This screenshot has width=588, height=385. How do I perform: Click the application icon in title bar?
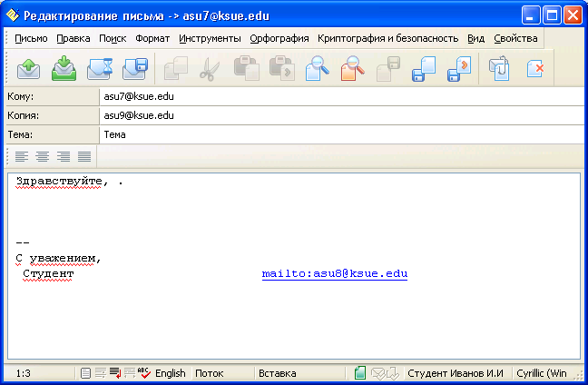coord(13,15)
